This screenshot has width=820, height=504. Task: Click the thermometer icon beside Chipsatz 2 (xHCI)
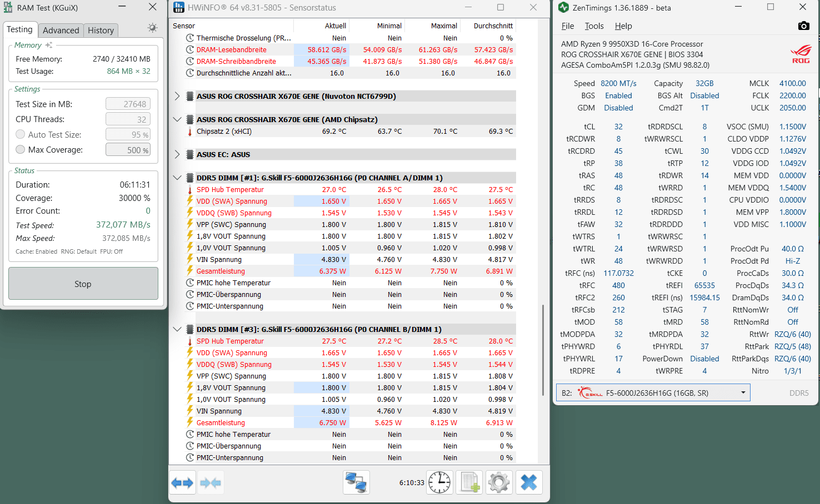(x=190, y=131)
